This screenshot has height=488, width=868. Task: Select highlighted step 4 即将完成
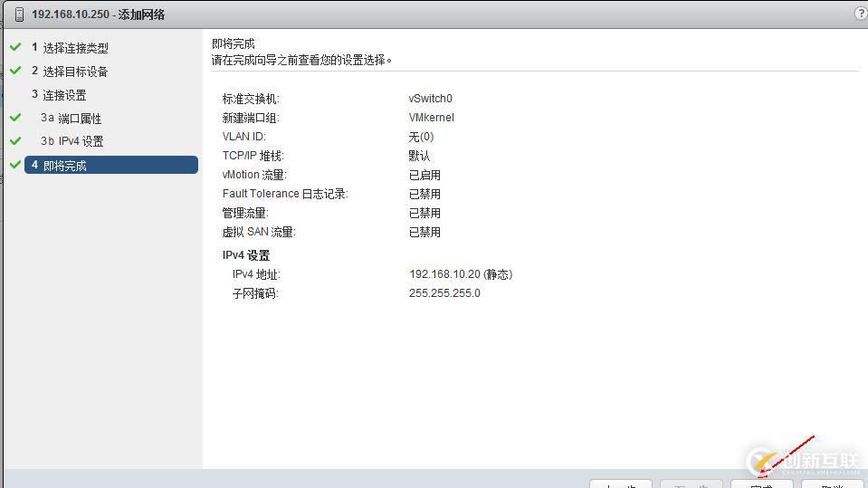[111, 165]
